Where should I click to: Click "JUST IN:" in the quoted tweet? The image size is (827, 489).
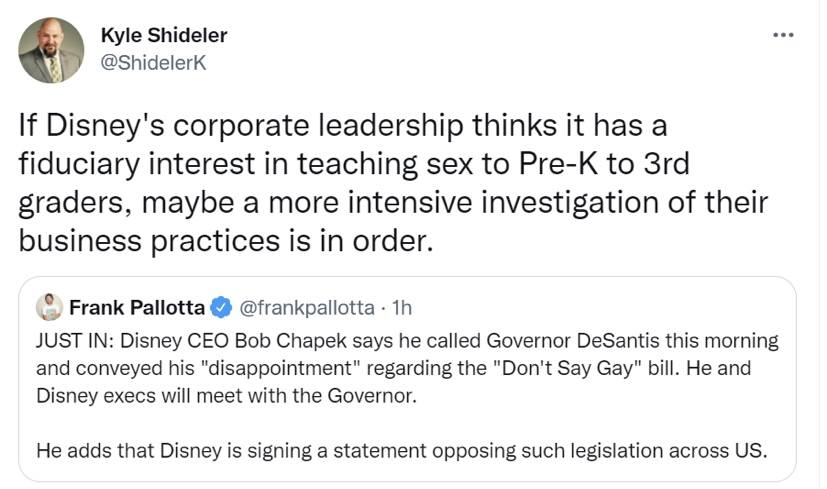tap(68, 341)
